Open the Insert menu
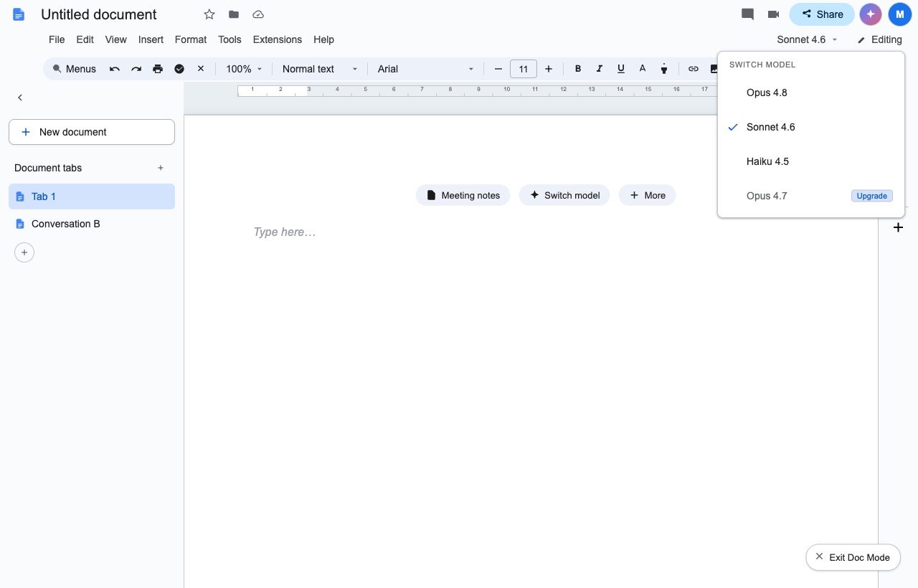 [x=151, y=39]
